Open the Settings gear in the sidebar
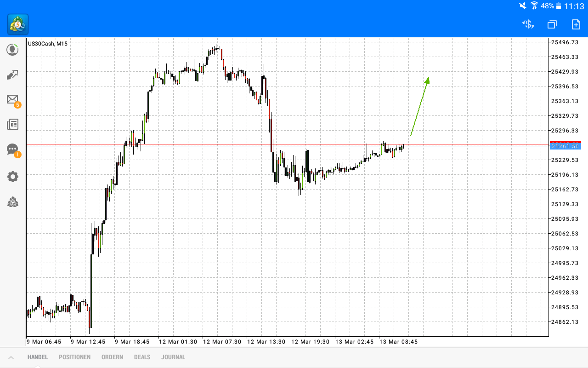The width and height of the screenshot is (588, 368). click(12, 176)
